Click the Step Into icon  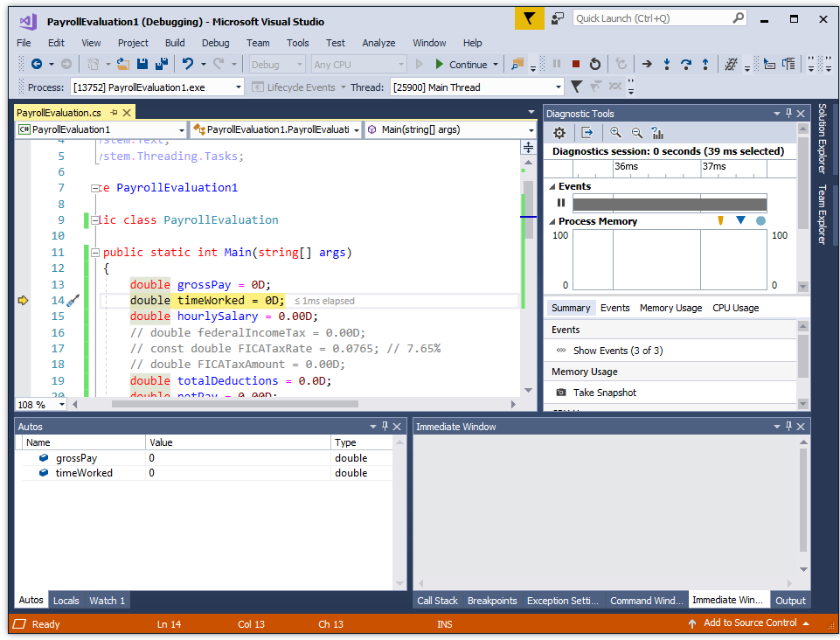667,65
